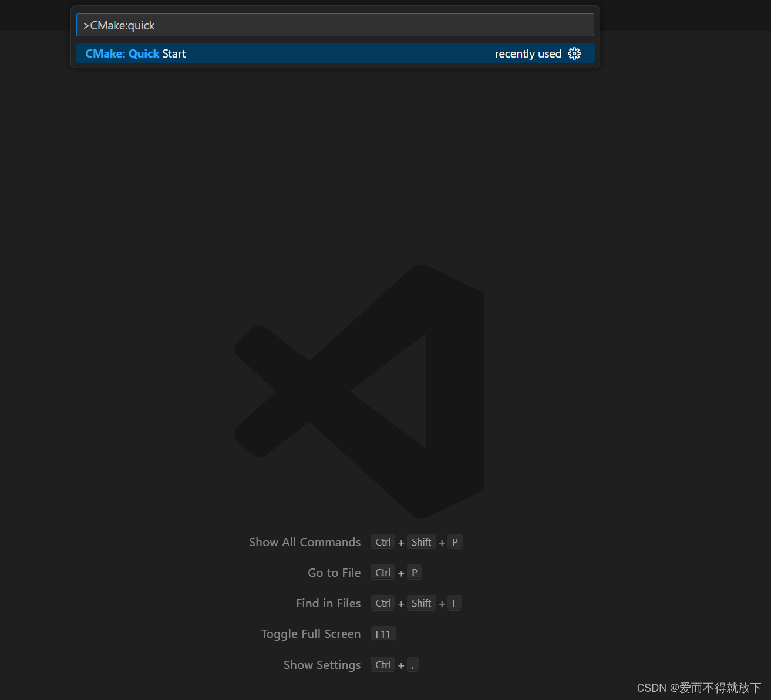Click the F11 key hint
This screenshot has width=771, height=700.
pos(383,634)
